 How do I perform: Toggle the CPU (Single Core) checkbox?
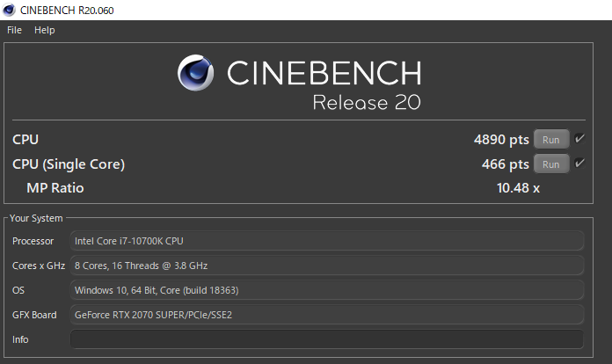[579, 164]
